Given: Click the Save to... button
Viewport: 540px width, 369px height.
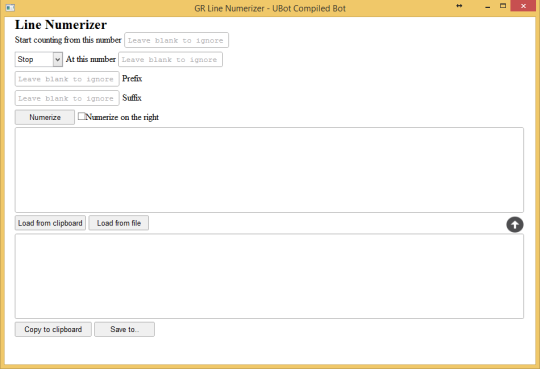Looking at the screenshot, I should pos(124,329).
